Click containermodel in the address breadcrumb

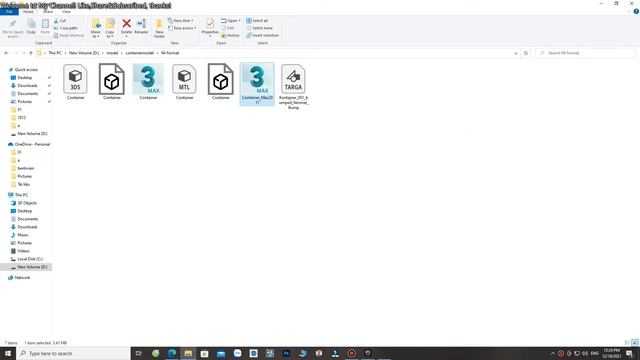click(x=140, y=53)
